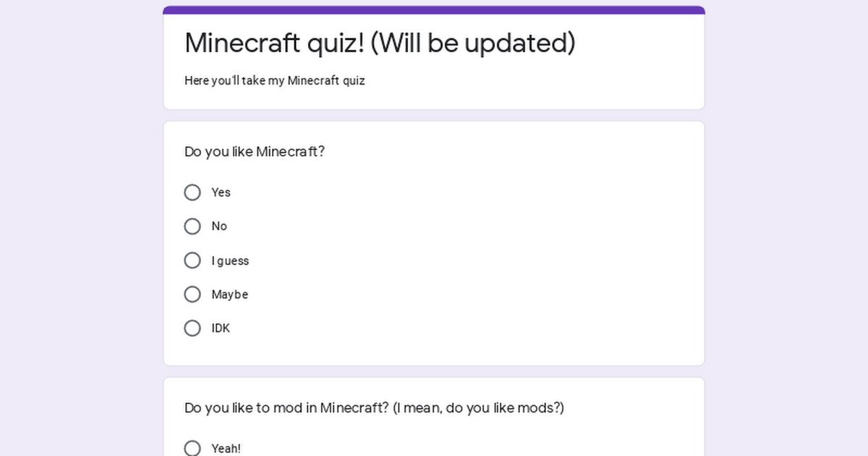
Task: Click the "Do you like to mod" question text
Action: pos(374,408)
